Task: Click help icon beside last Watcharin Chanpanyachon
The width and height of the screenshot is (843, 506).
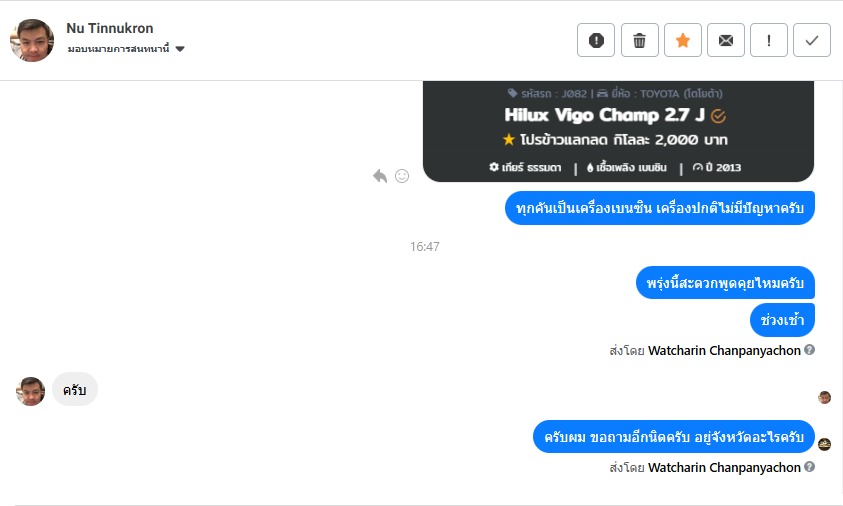Action: pyautogui.click(x=809, y=467)
